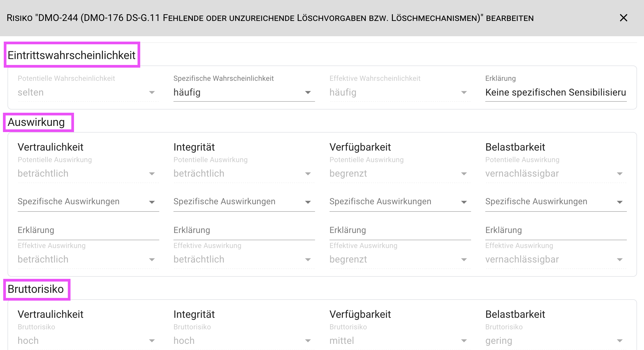This screenshot has width=644, height=350.
Task: Expand Spezifische Auswirkungen for Integrität
Action: pos(244,202)
